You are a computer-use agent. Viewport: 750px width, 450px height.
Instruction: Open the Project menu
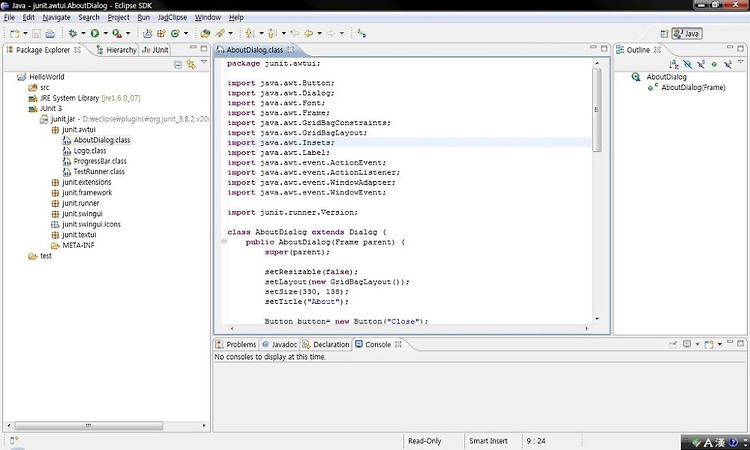pyautogui.click(x=119, y=17)
